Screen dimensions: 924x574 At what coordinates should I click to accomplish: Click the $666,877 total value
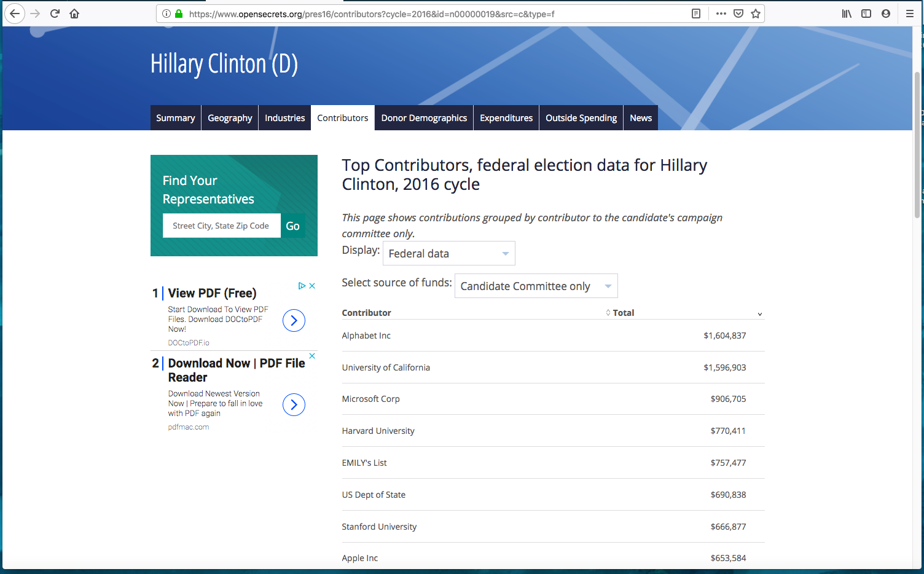click(729, 527)
